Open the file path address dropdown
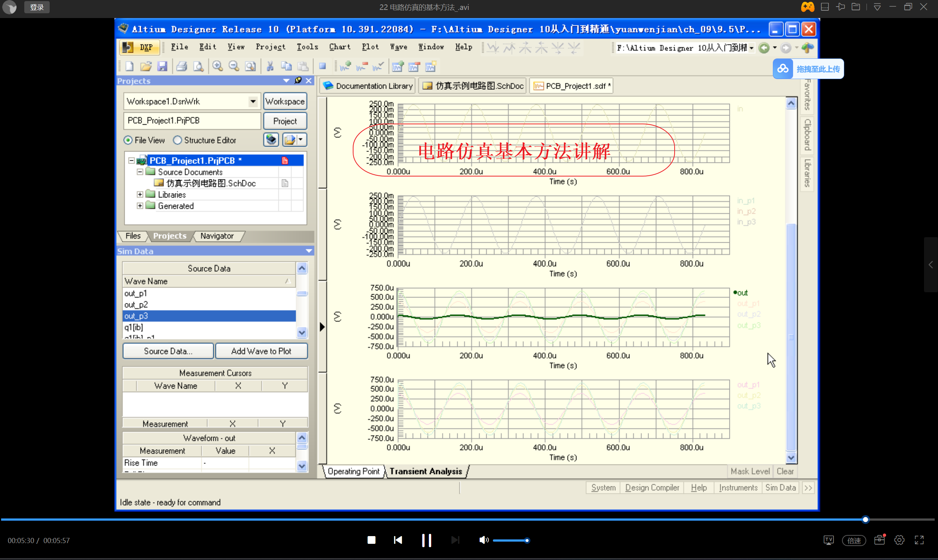 (752, 48)
